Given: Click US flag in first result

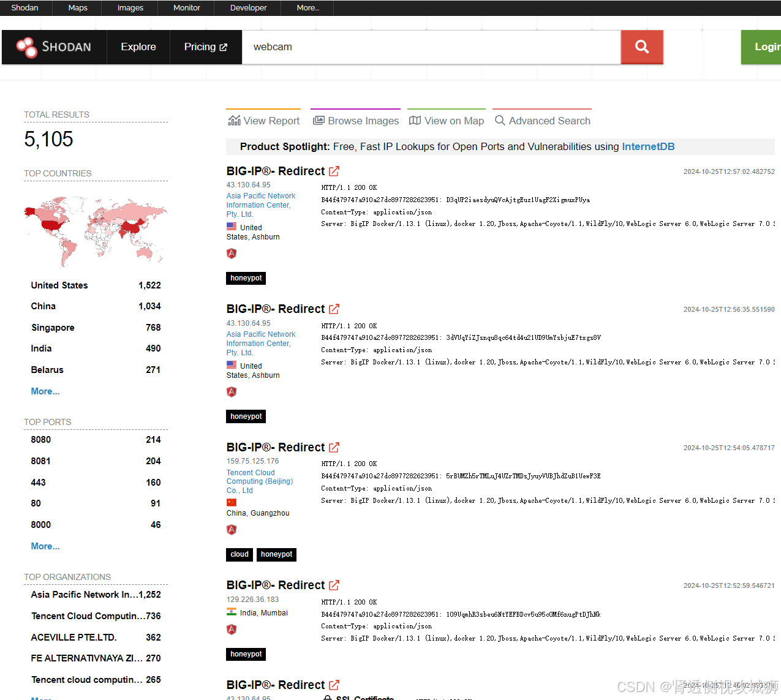Looking at the screenshot, I should point(232,227).
